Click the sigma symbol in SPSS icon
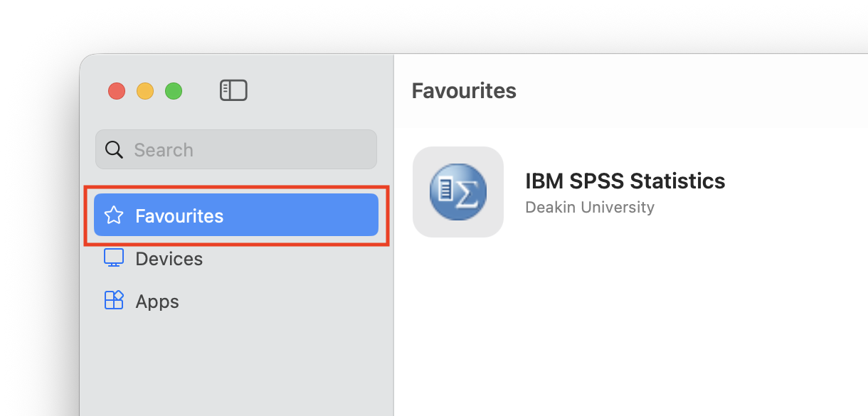The height and width of the screenshot is (416, 868). 467,193
